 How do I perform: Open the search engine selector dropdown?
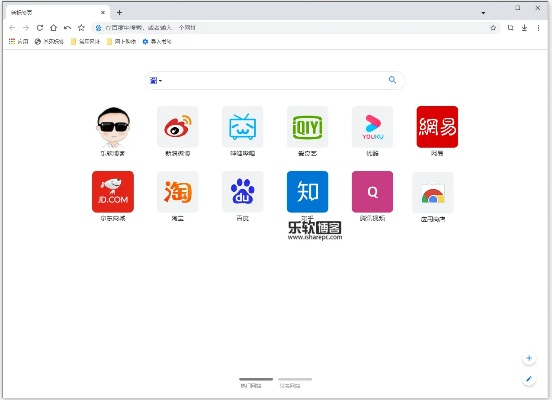click(156, 81)
